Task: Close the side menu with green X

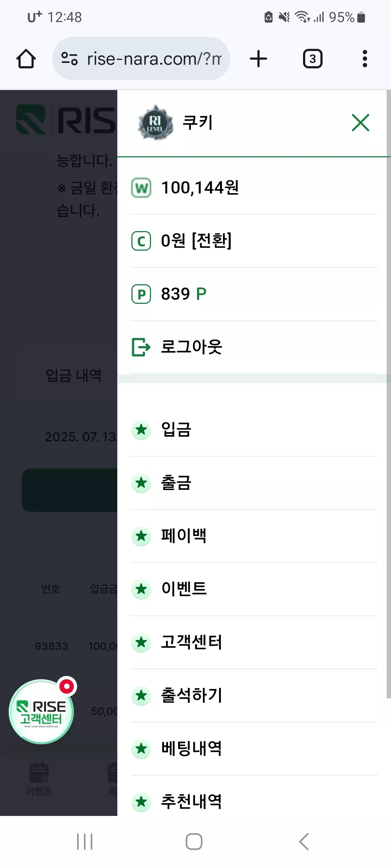Action: click(361, 123)
